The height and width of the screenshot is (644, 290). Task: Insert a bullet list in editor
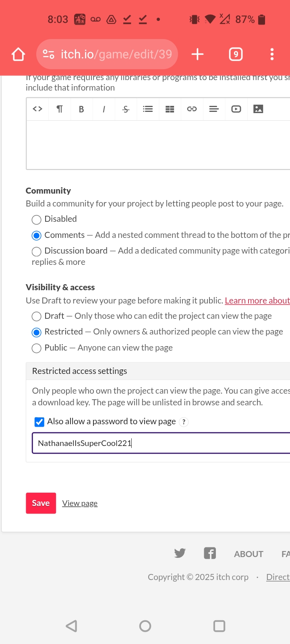[x=148, y=109]
